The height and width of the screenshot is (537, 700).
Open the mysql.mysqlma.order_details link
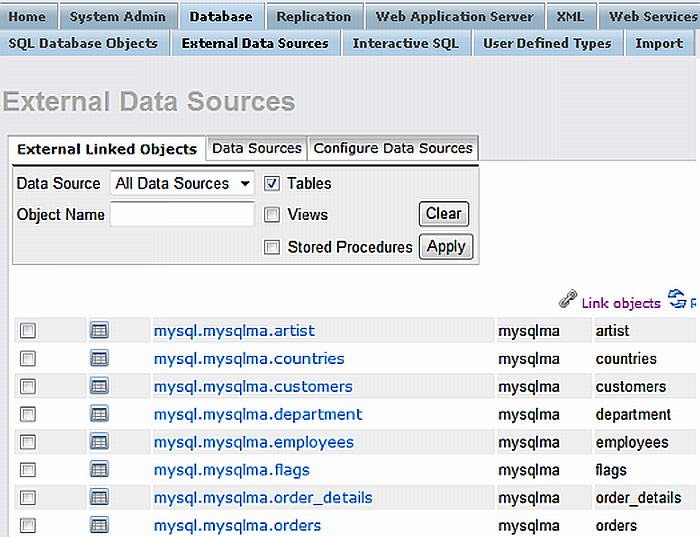[x=263, y=498]
